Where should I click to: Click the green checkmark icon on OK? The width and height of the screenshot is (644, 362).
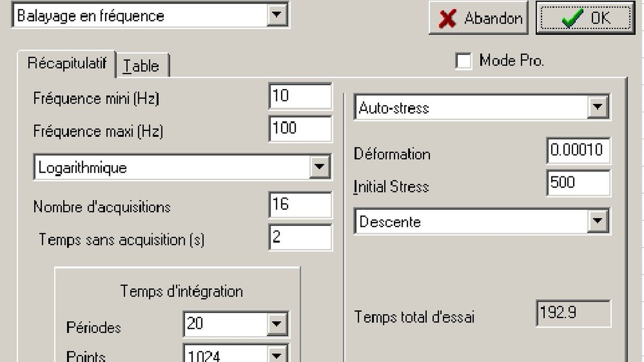pyautogui.click(x=572, y=18)
